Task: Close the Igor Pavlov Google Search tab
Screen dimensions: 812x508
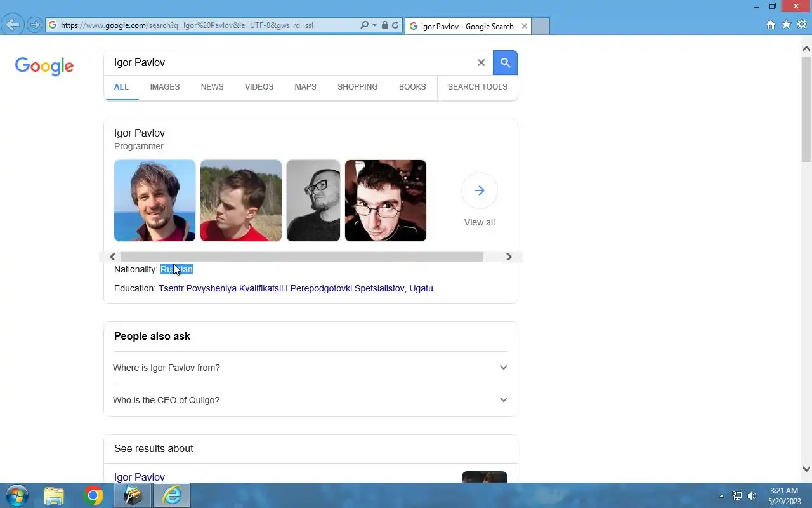Action: [x=524, y=26]
